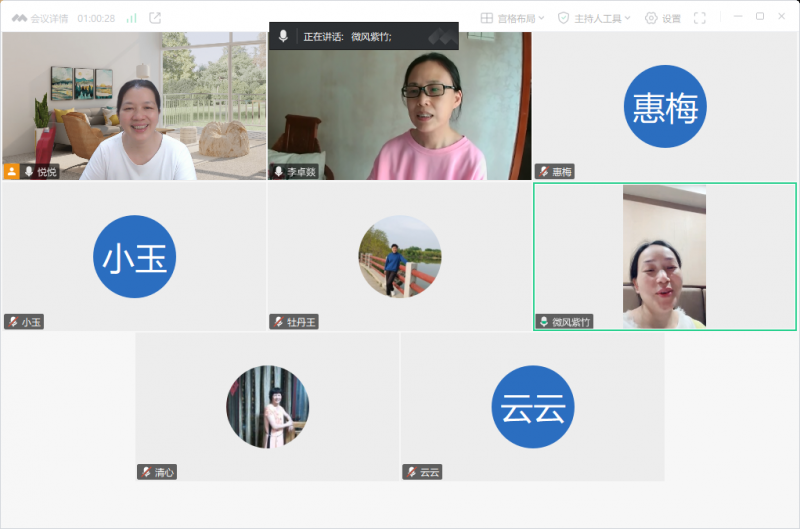Click the meeting timer 01:00:28
The width and height of the screenshot is (800, 529).
pyautogui.click(x=96, y=18)
